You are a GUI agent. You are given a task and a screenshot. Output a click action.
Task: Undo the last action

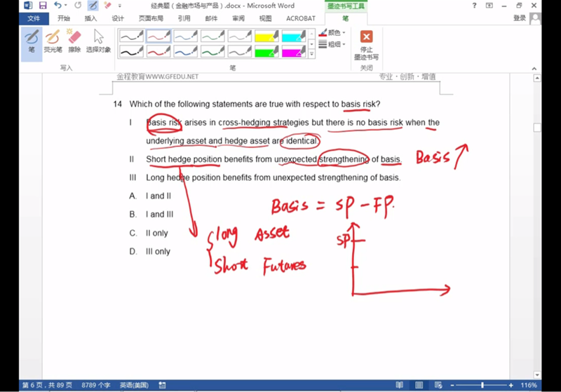tap(58, 6)
